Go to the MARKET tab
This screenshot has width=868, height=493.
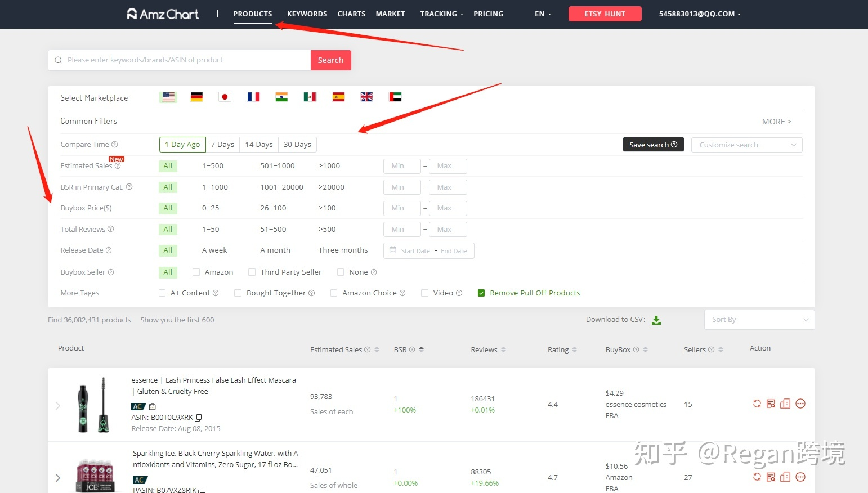click(391, 14)
